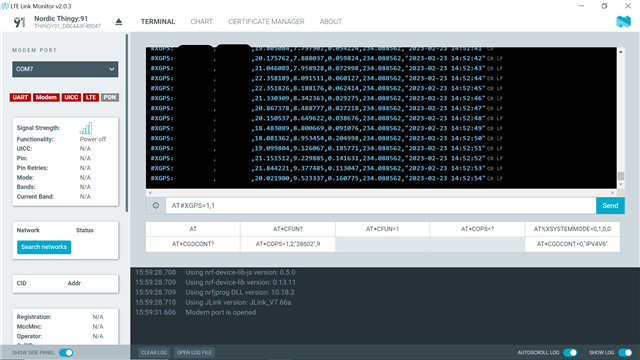
Task: Expand the COM7 modem port dropdown
Action: click(x=65, y=69)
